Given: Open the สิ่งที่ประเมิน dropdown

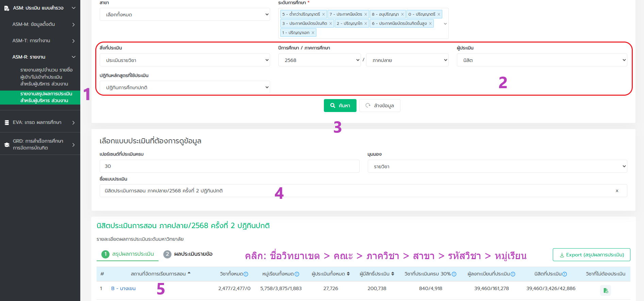Looking at the screenshot, I should pos(185,60).
